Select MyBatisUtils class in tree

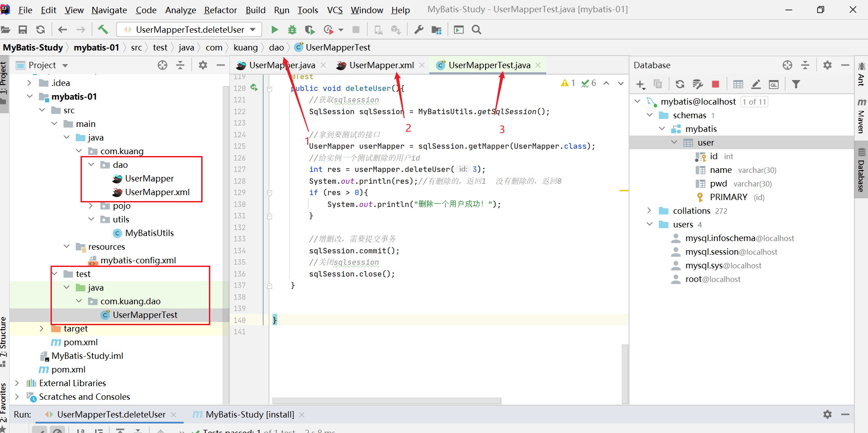point(149,233)
